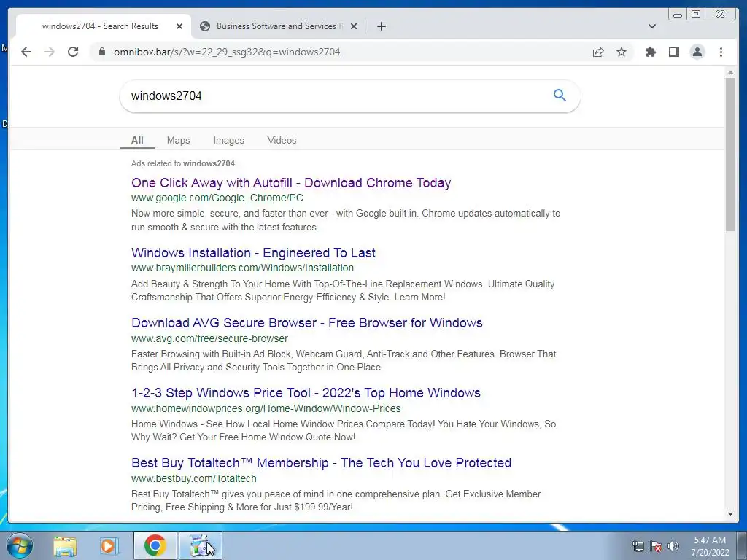The height and width of the screenshot is (560, 747).
Task: Click the magnifier search icon
Action: pyautogui.click(x=560, y=96)
